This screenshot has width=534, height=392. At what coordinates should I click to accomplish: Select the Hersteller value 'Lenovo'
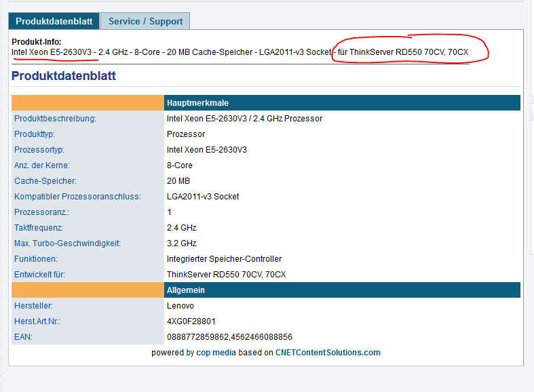[x=180, y=306]
